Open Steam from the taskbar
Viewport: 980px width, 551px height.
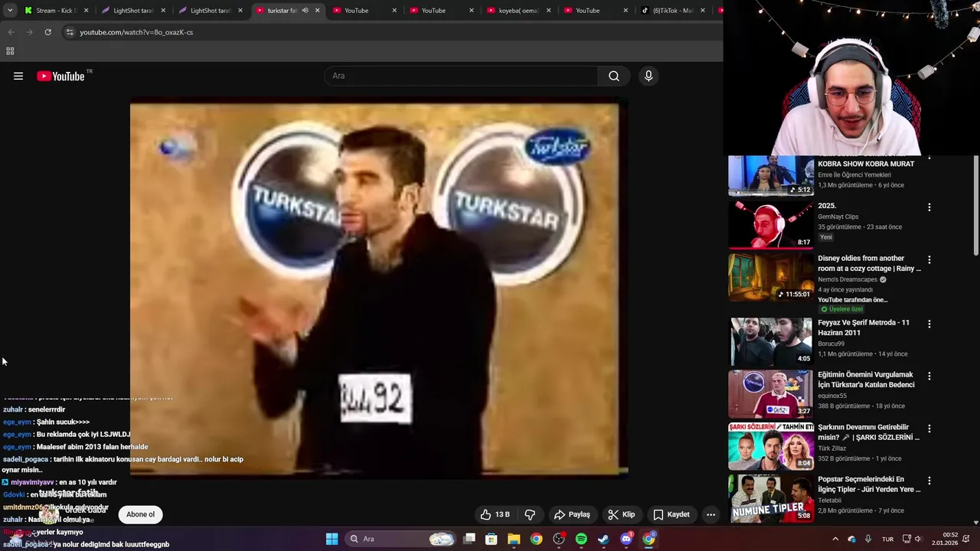pos(603,539)
